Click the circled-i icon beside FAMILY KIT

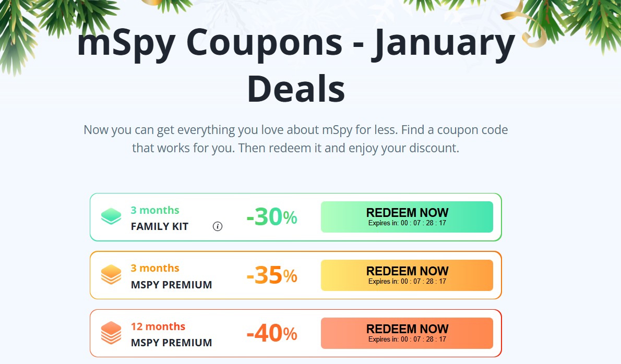217,227
